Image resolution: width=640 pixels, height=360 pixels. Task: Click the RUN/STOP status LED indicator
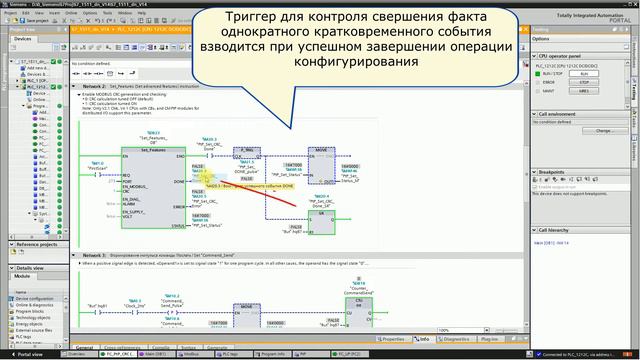coord(538,74)
